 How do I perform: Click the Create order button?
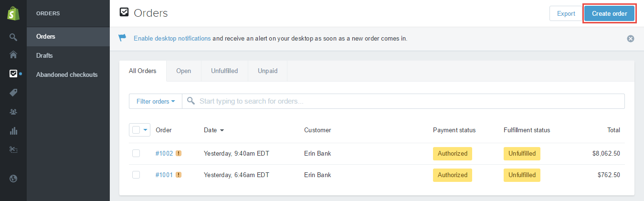(610, 13)
